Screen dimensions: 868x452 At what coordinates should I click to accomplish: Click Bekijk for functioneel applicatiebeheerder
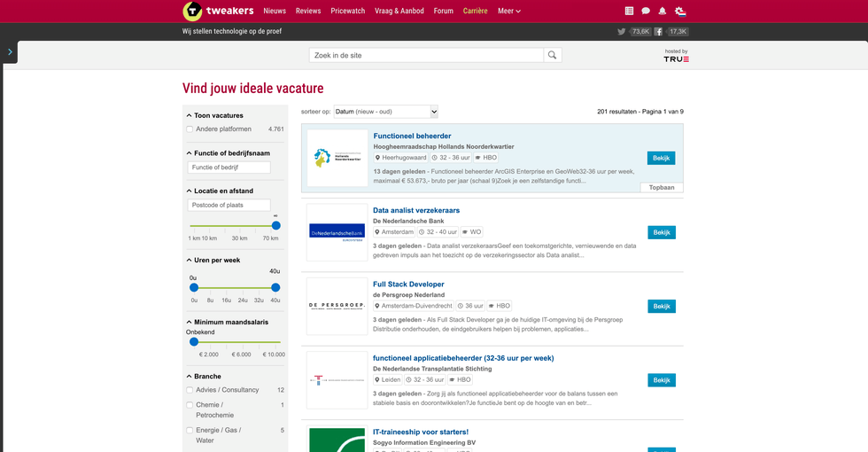tap(662, 380)
